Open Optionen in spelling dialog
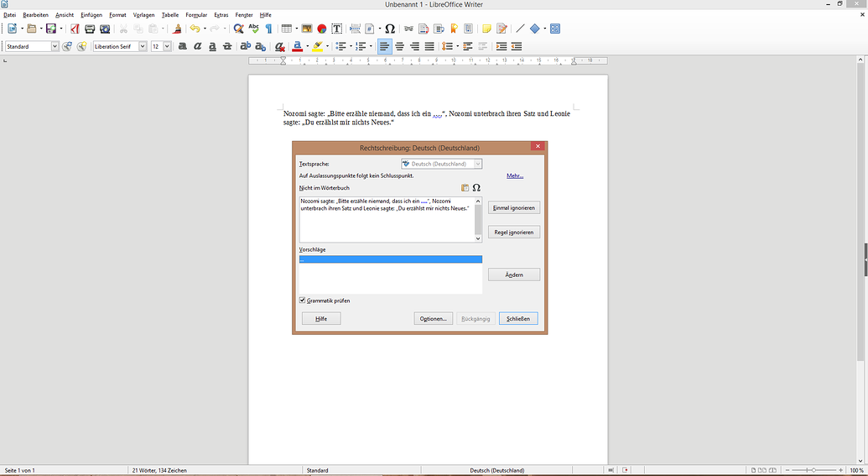 click(x=434, y=319)
